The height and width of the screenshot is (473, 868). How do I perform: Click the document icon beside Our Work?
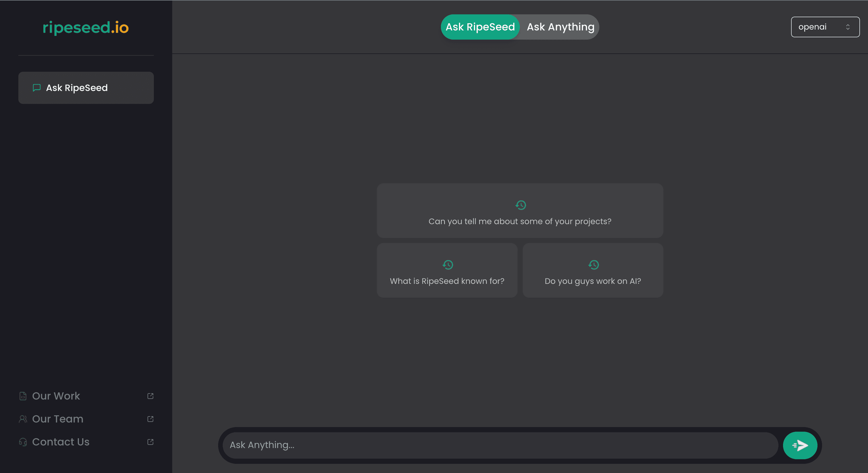pos(23,396)
